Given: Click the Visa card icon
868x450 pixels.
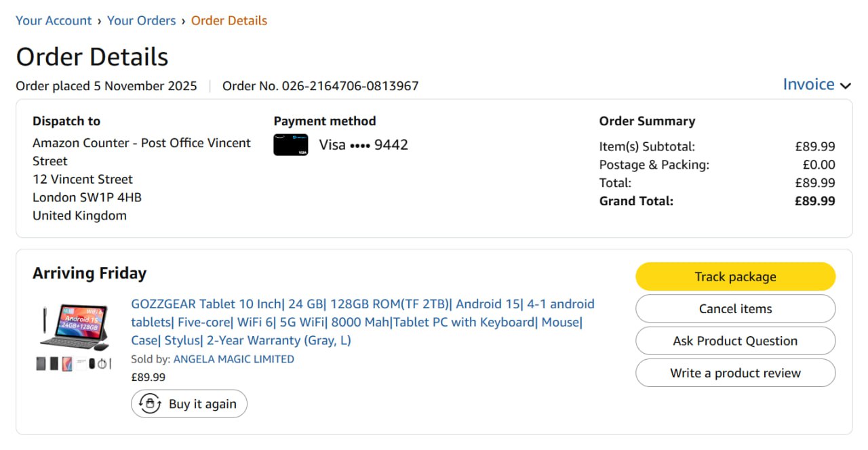Looking at the screenshot, I should click(290, 145).
